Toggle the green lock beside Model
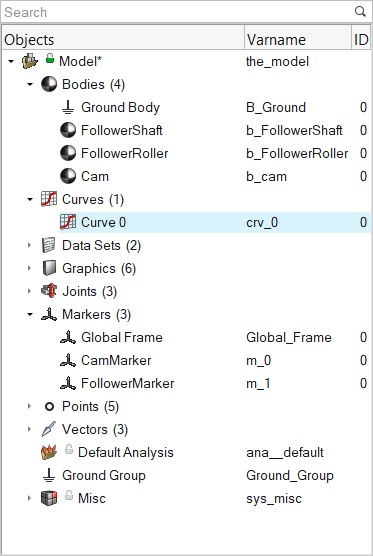The height and width of the screenshot is (556, 373). coord(50,59)
